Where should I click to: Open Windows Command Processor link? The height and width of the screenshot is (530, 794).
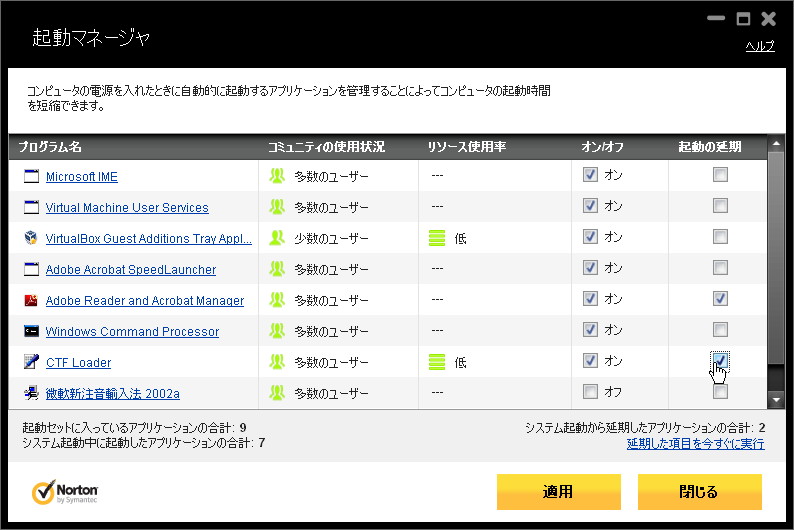pyautogui.click(x=132, y=332)
